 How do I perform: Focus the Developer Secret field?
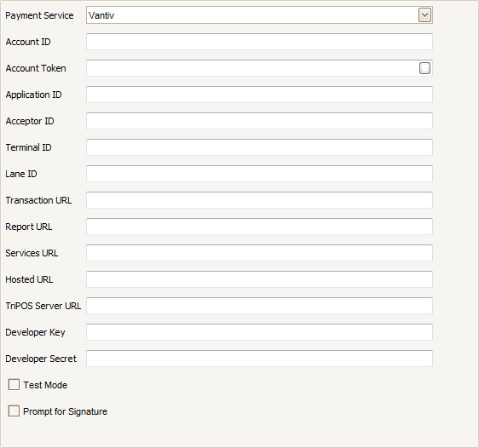click(259, 359)
